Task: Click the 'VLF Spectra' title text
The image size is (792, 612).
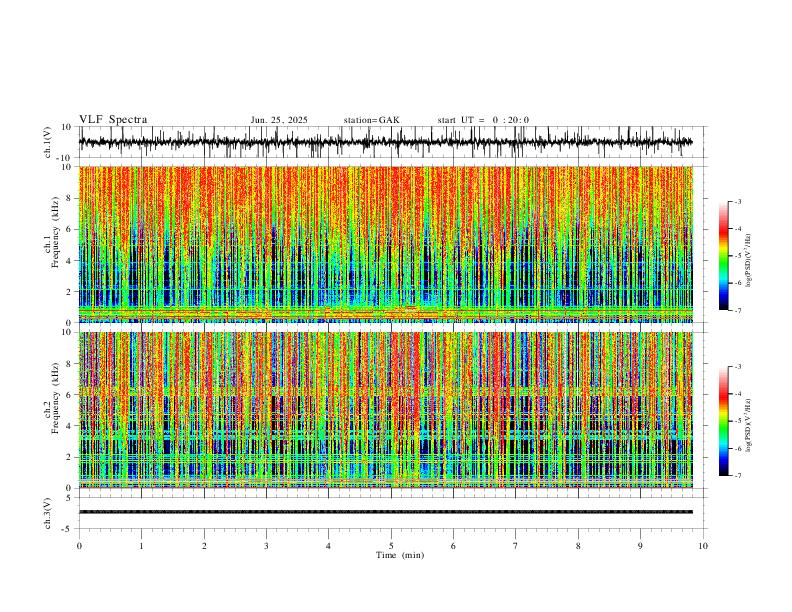Action: click(x=113, y=120)
